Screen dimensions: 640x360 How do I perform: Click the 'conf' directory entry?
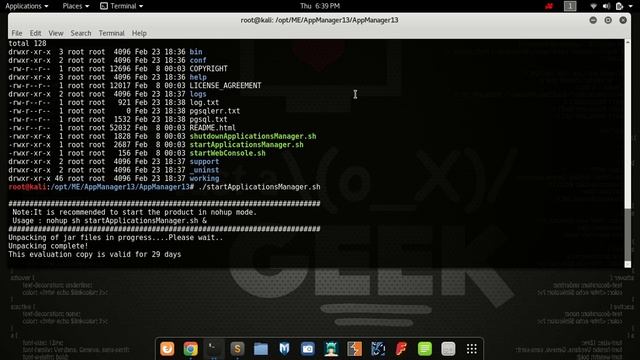pos(198,60)
